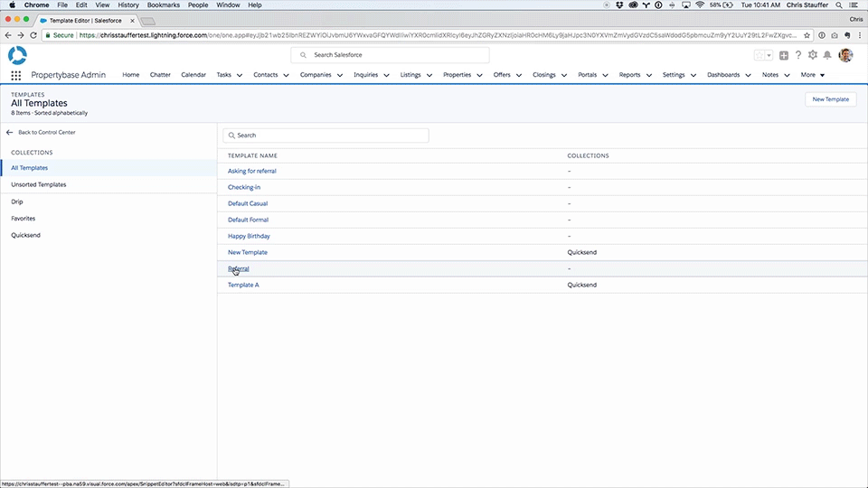The height and width of the screenshot is (488, 868).
Task: Select the Favorites collection
Action: [x=108, y=219]
